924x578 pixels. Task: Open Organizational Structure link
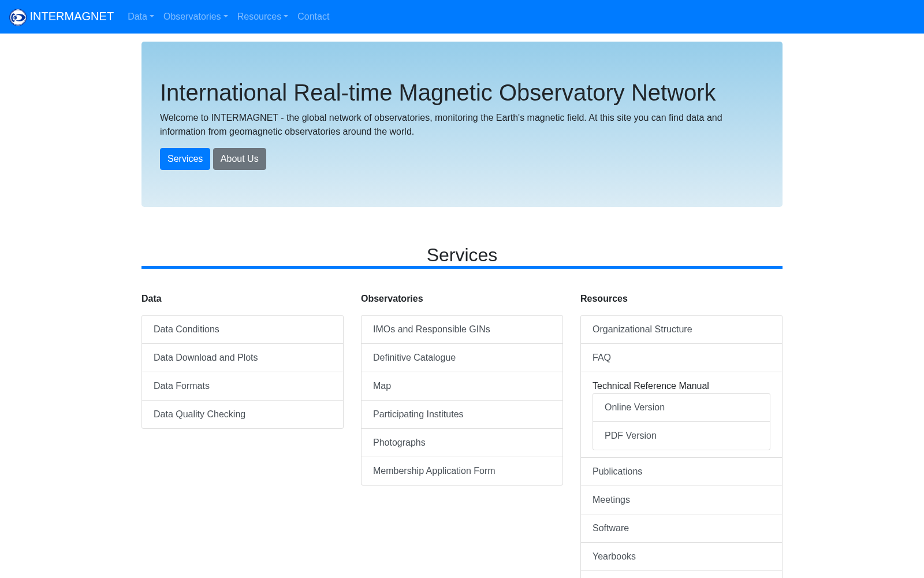681,329
